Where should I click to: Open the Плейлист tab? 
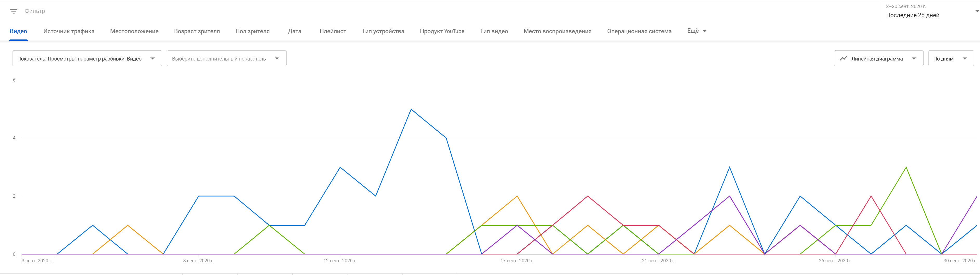[x=332, y=31]
